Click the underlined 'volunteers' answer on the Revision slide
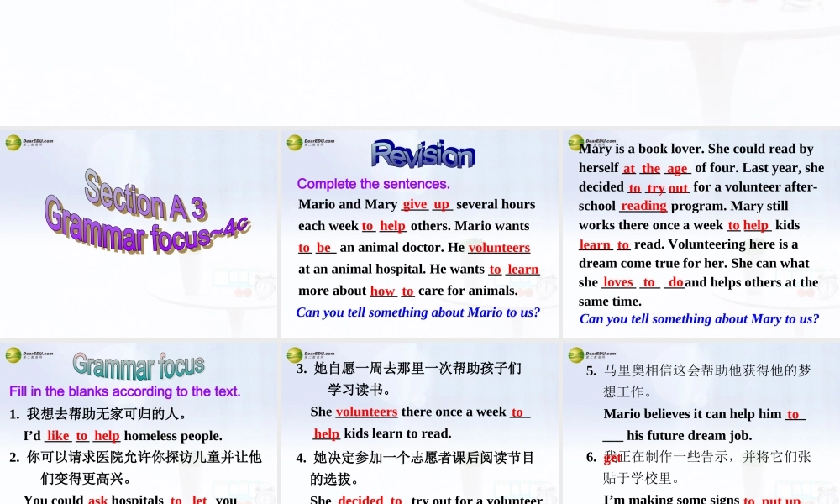Image resolution: width=840 pixels, height=504 pixels. pyautogui.click(x=499, y=247)
